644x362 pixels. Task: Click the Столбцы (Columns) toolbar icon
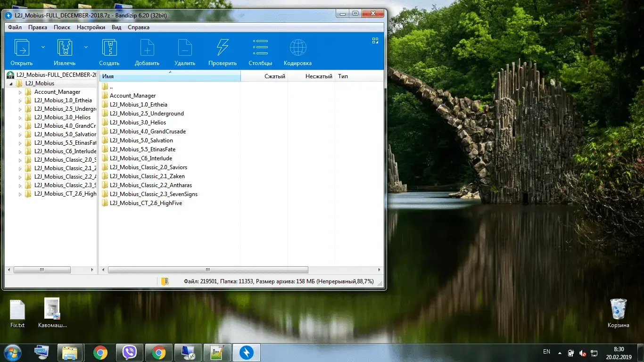tap(260, 48)
